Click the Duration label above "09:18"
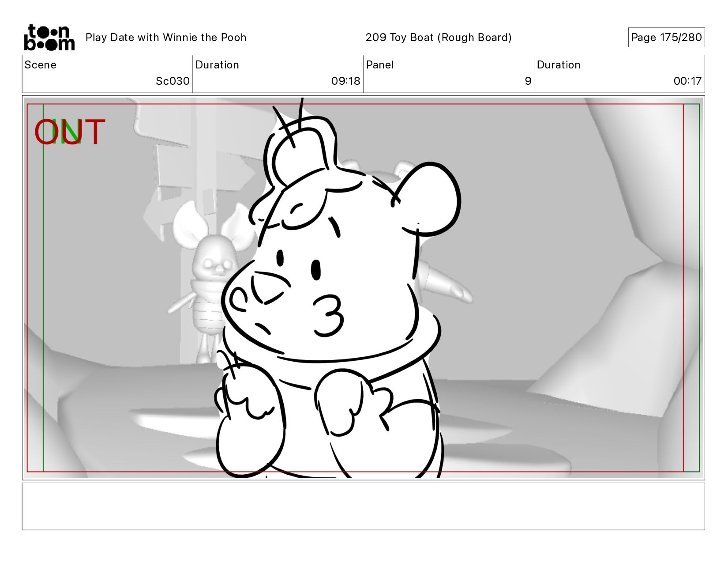Screen dimensions: 728x563 click(217, 65)
